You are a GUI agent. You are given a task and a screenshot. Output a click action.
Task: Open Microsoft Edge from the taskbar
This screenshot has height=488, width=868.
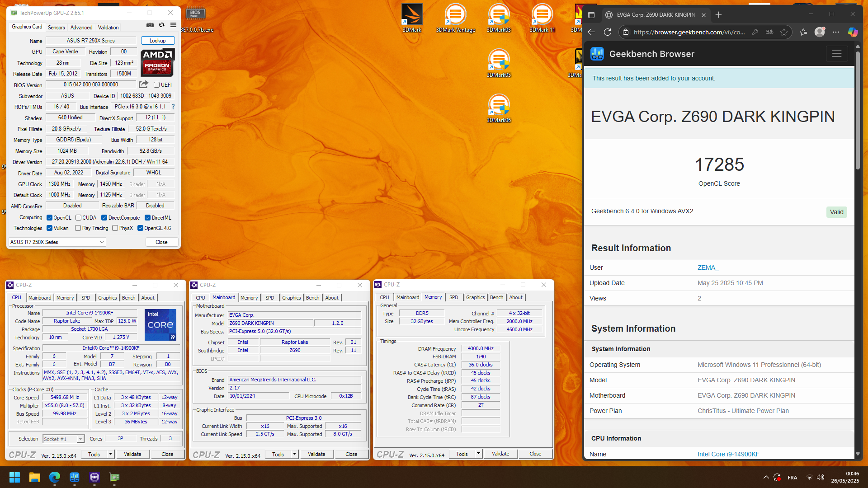point(55,477)
